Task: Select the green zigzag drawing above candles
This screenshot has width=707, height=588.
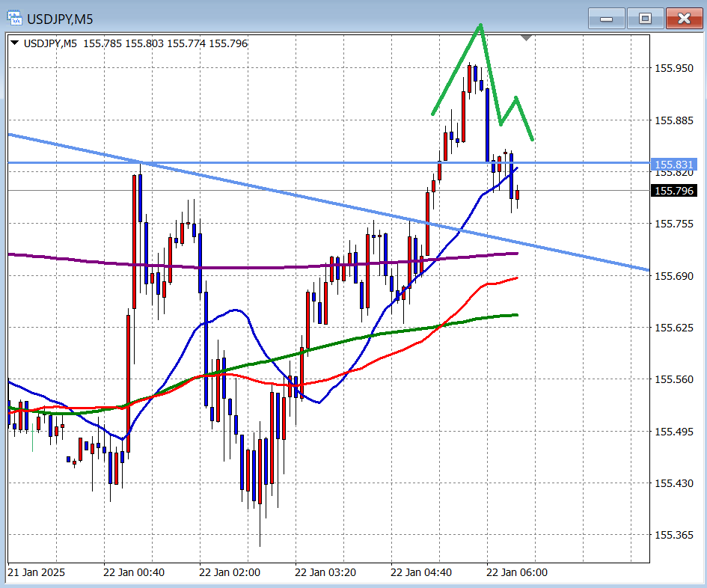Action: point(456,69)
